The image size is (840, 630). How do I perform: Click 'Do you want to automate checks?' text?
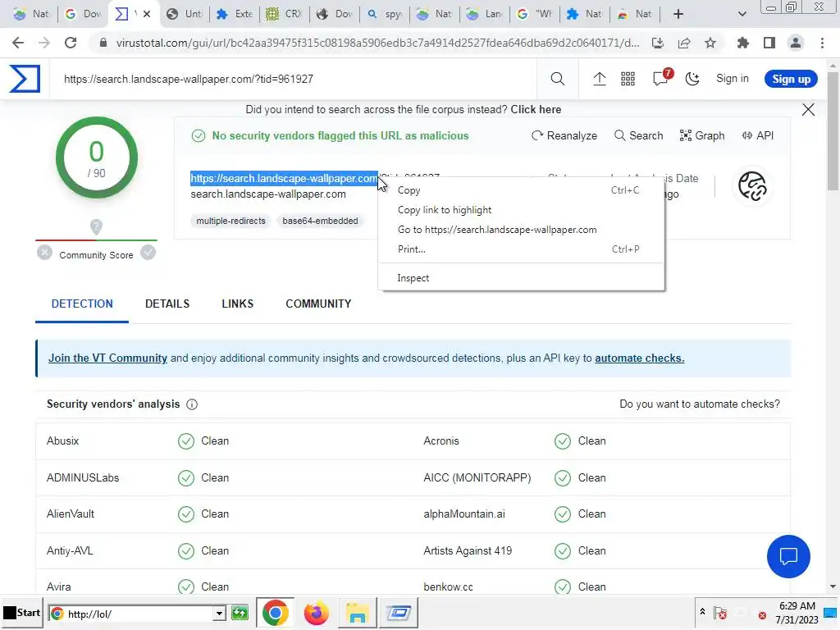[x=700, y=404]
